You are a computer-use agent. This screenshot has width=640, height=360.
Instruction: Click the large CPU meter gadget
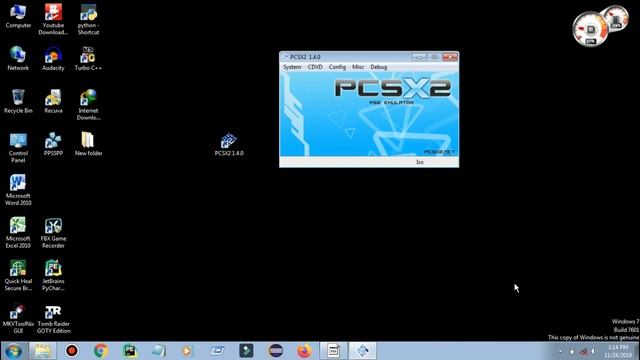(590, 29)
